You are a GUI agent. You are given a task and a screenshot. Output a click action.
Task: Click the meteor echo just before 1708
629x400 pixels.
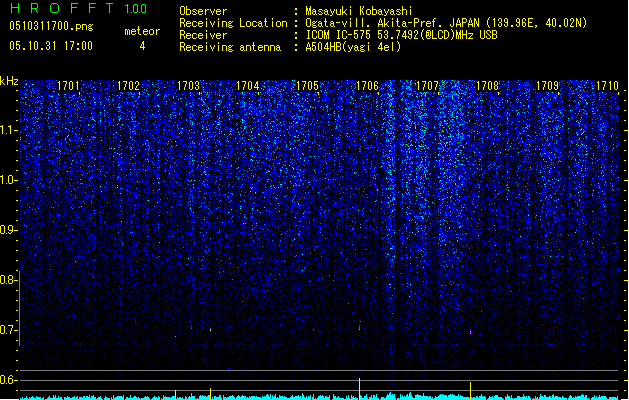pyautogui.click(x=470, y=331)
